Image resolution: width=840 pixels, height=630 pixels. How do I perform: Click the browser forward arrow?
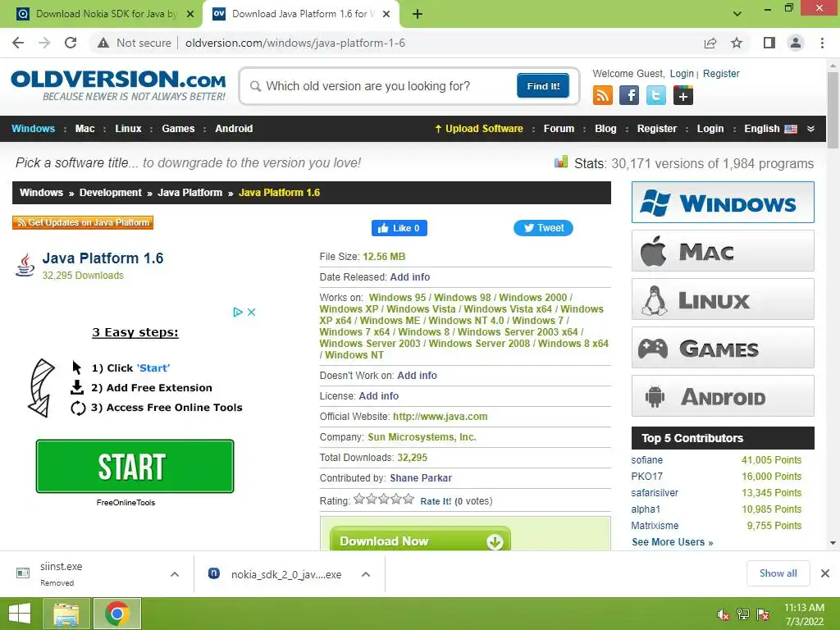tap(44, 43)
